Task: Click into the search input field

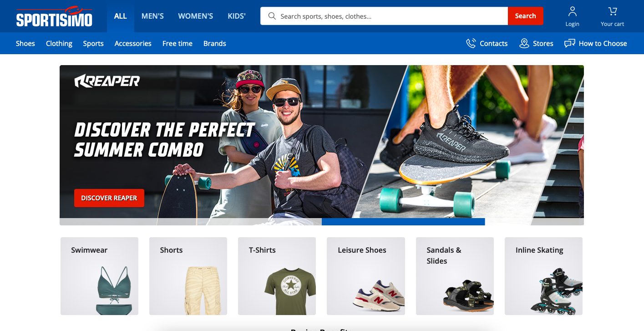Action: (391, 16)
